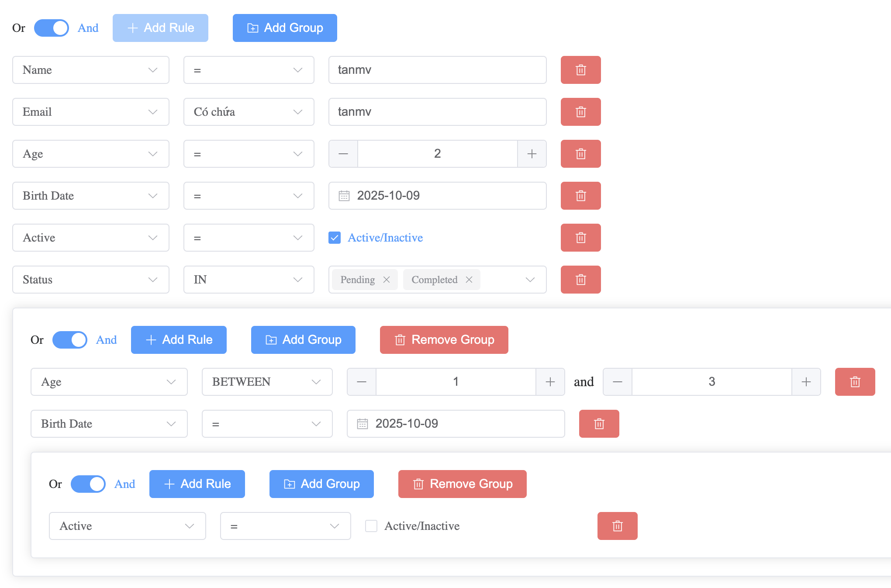This screenshot has height=588, width=891.
Task: Delete the Age BETWEEN rule via trash icon
Action: (x=855, y=382)
